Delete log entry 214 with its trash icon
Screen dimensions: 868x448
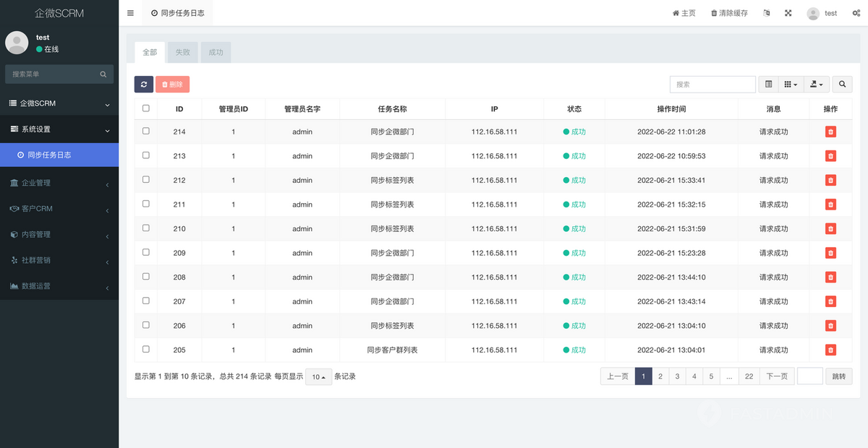[830, 131]
